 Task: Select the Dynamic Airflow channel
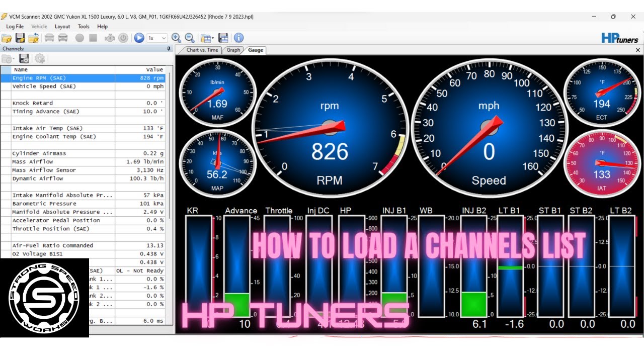tap(83, 178)
